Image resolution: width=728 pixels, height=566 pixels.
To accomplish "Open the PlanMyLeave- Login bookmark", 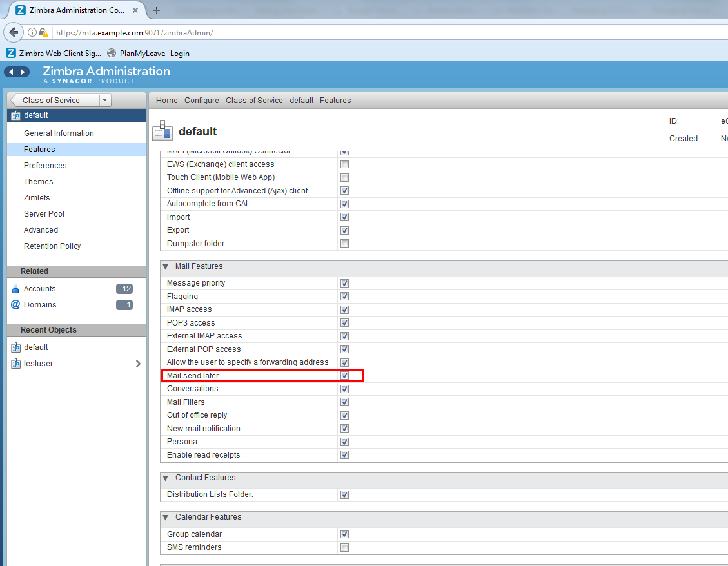I will point(148,54).
